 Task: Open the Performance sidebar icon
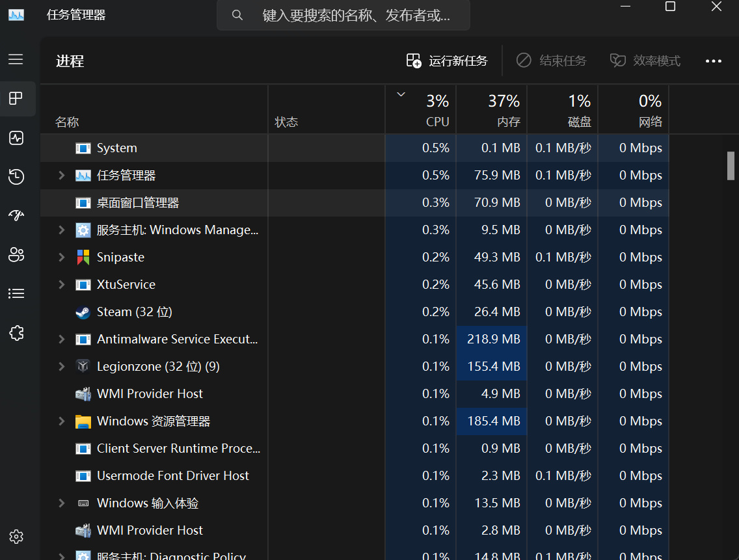click(16, 138)
